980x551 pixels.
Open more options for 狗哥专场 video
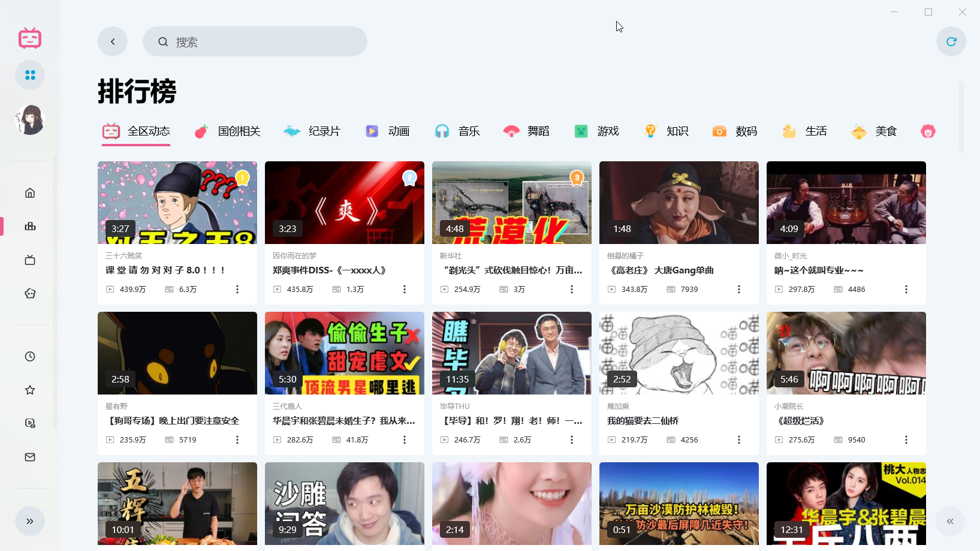[x=237, y=439]
